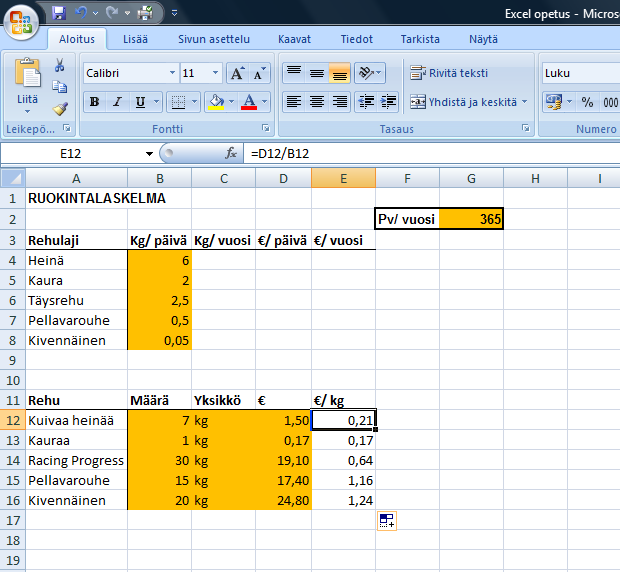Image resolution: width=620 pixels, height=572 pixels.
Task: Toggle bottom vertical alignment
Action: [339, 73]
